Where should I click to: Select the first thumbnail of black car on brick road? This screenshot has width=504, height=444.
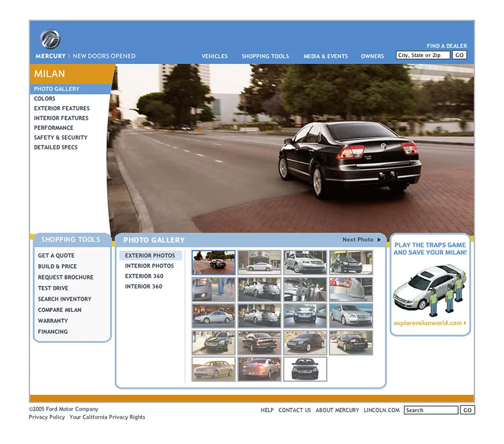tap(213, 263)
